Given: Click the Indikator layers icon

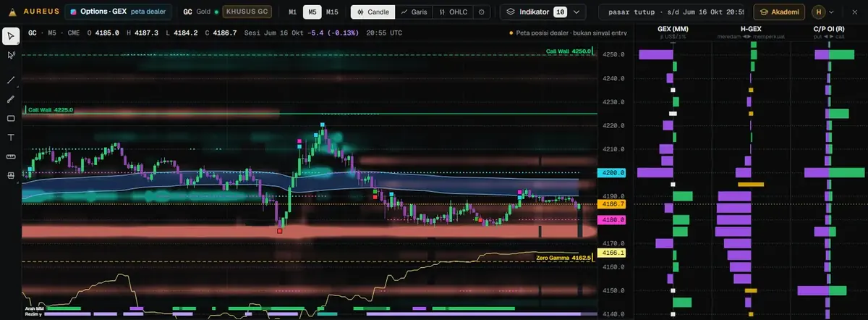Looking at the screenshot, I should (511, 12).
